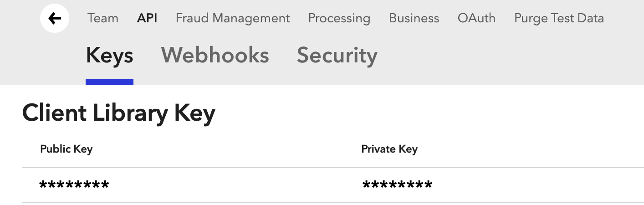Open the Business settings section

[414, 18]
